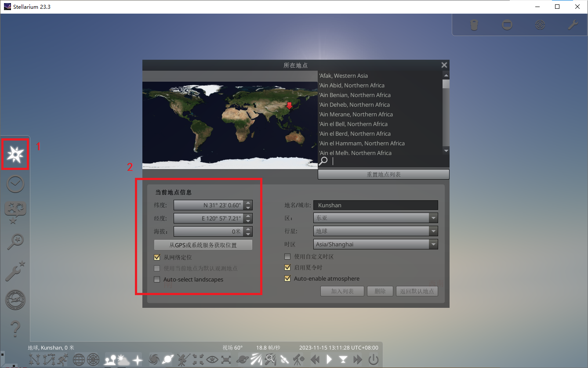Open the 行星 (地球) planet dropdown

(x=433, y=231)
